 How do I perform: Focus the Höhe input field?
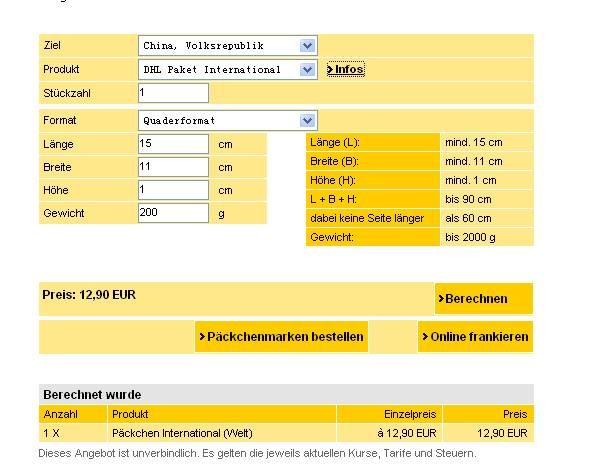(173, 190)
